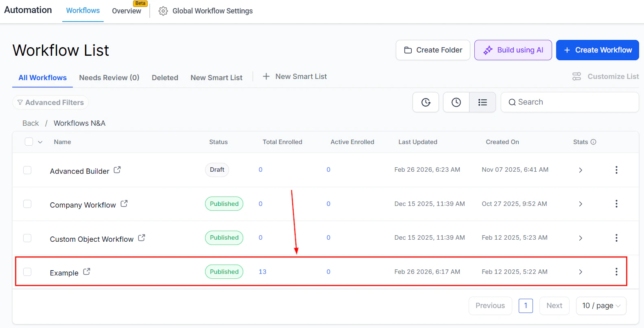The image size is (644, 328).
Task: Click Published badge in Example row
Action: 224,272
